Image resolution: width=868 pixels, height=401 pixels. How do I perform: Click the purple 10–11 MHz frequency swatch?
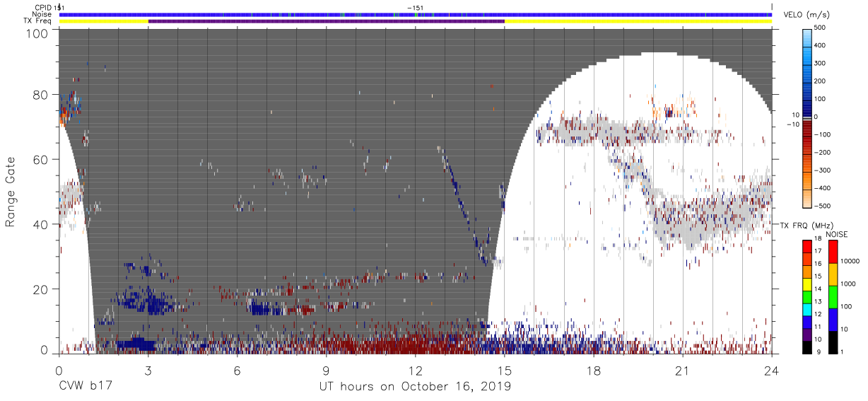pyautogui.click(x=807, y=333)
